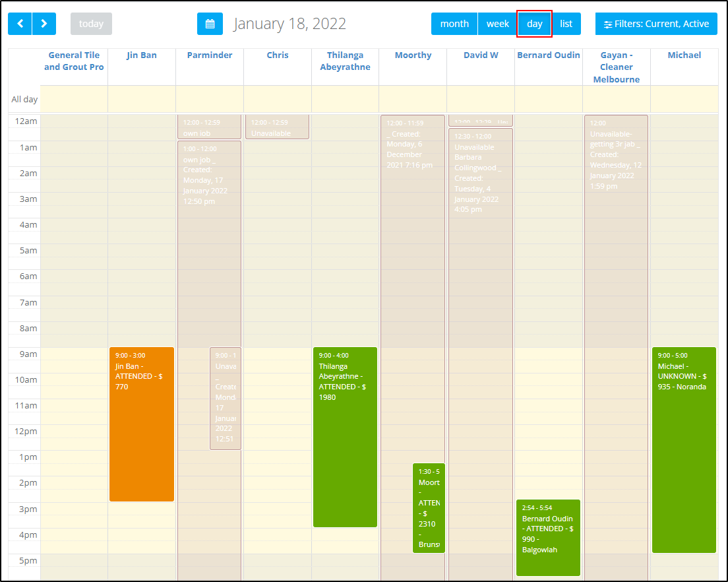The image size is (728, 582).
Task: Open David W 12:30 - 12:00 Unavailable block
Action: pos(481,353)
